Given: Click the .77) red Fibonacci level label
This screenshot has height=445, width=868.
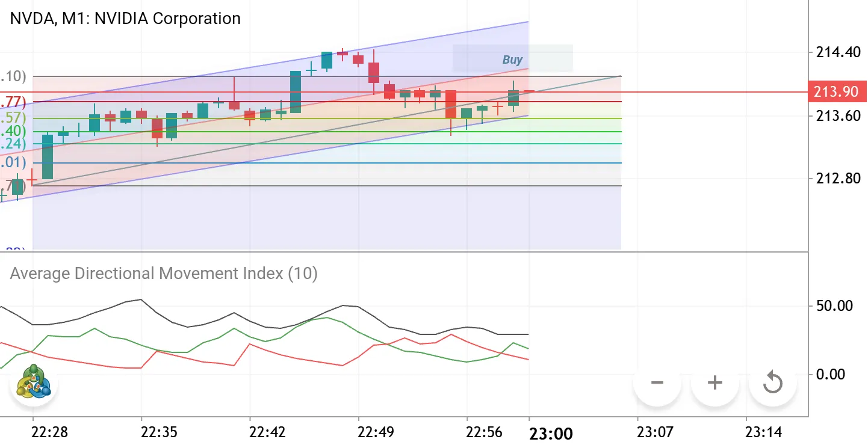Looking at the screenshot, I should click(13, 101).
